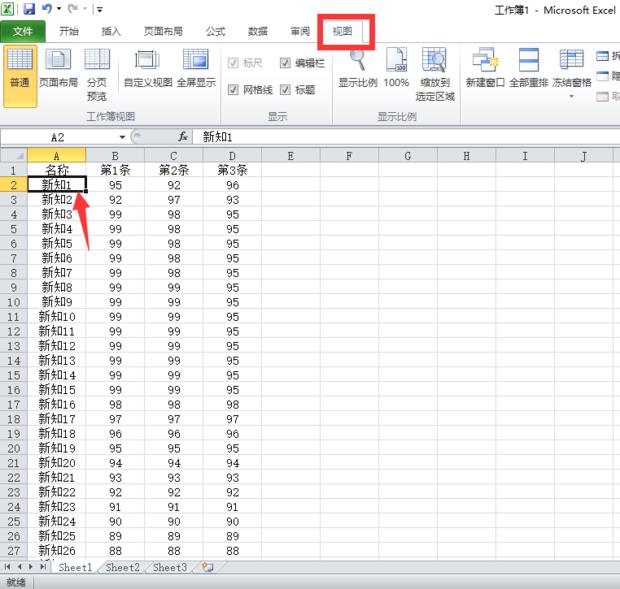
Task: Select row 27 header
Action: tap(13, 551)
